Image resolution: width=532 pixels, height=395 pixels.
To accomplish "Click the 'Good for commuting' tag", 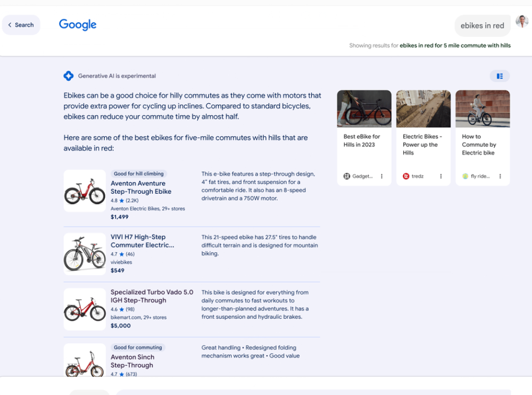I will click(138, 348).
